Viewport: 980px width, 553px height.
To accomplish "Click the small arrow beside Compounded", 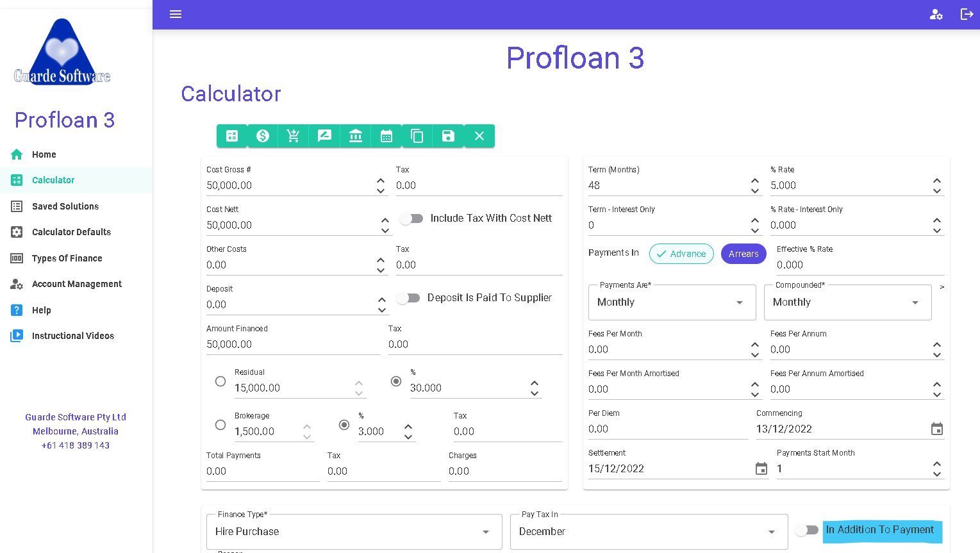I will (942, 287).
